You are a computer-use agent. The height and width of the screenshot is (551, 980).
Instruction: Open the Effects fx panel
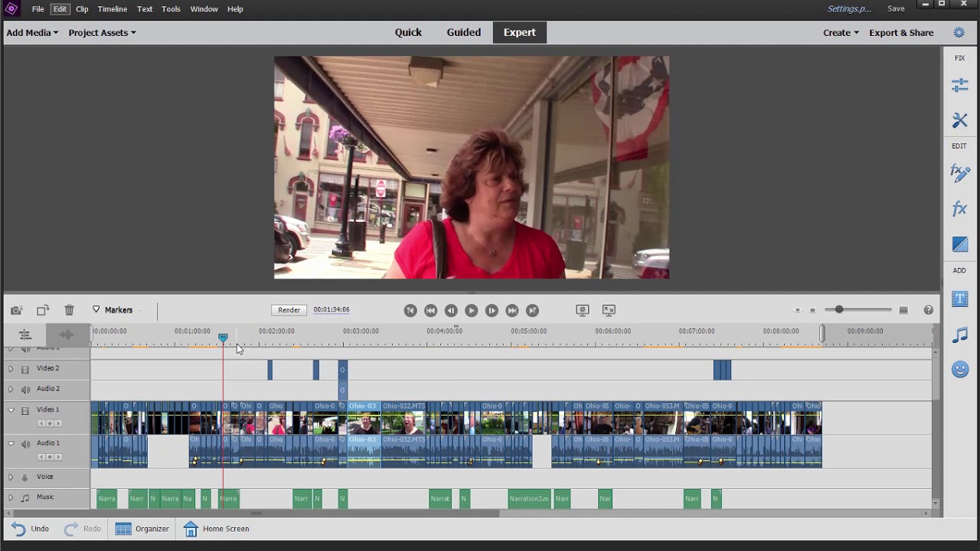tap(959, 208)
